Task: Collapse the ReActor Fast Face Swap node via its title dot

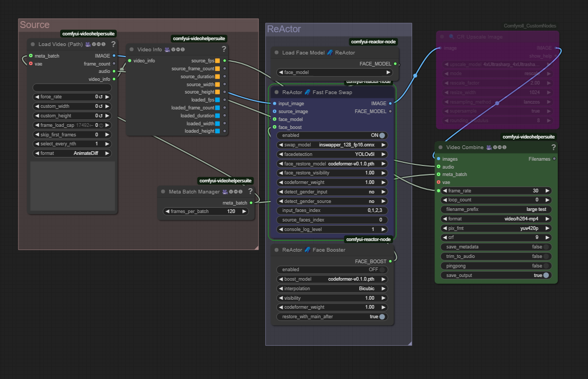Action: [x=276, y=92]
